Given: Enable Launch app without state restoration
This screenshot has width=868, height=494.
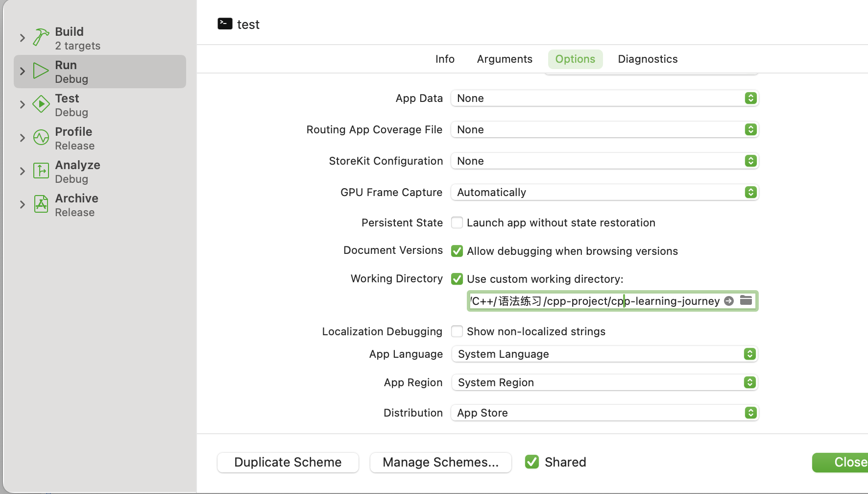Looking at the screenshot, I should [x=457, y=223].
